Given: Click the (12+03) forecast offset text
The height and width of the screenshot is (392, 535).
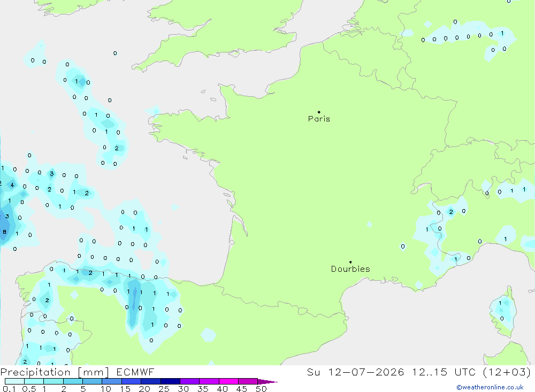Looking at the screenshot, I should point(507,372).
